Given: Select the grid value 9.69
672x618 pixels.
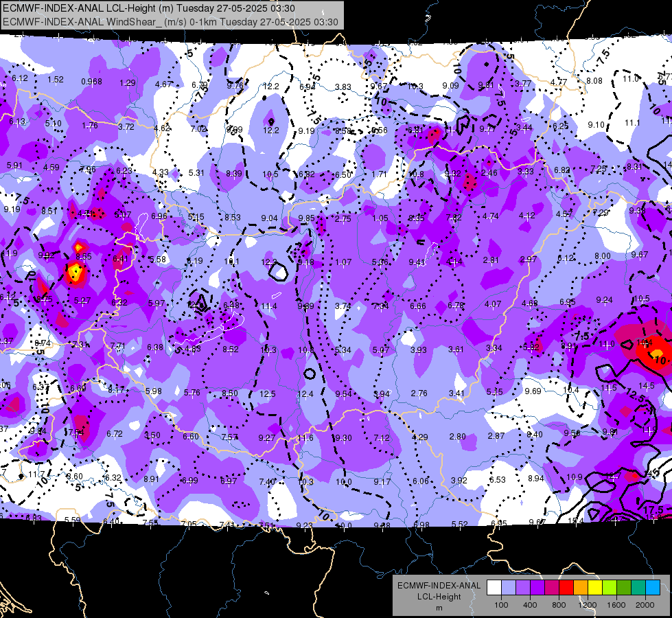Looking at the screenshot, I should click(x=533, y=391).
